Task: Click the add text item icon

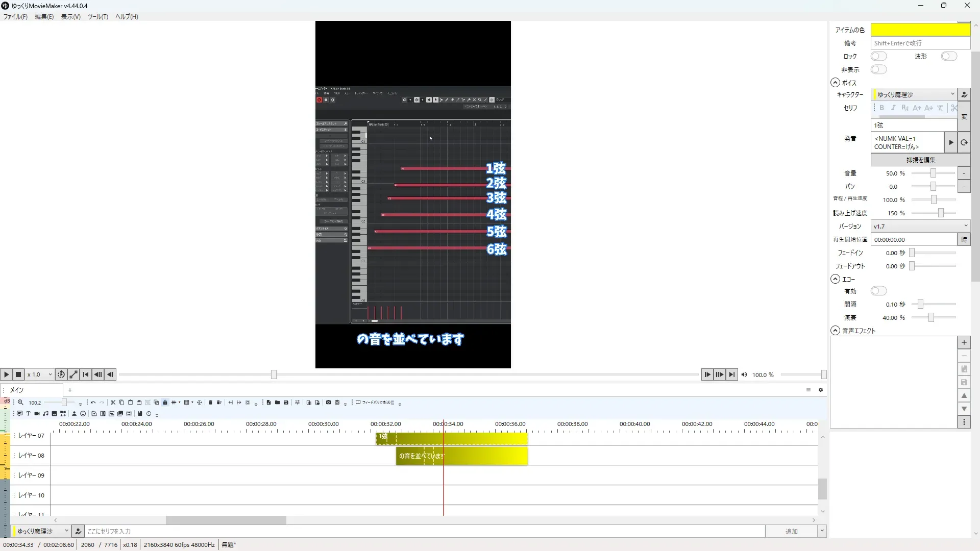Action: pyautogui.click(x=28, y=414)
